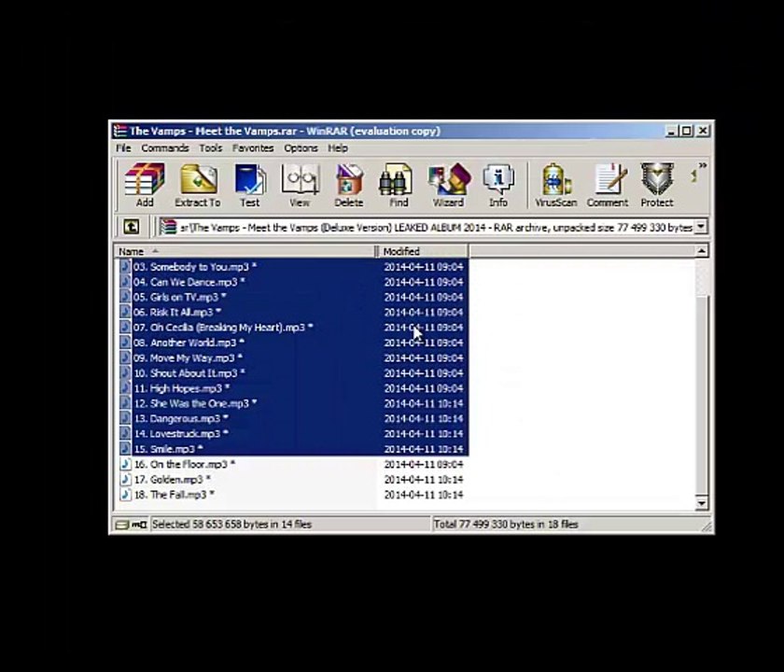This screenshot has height=672, width=784.
Task: Open the File menu
Action: (123, 148)
